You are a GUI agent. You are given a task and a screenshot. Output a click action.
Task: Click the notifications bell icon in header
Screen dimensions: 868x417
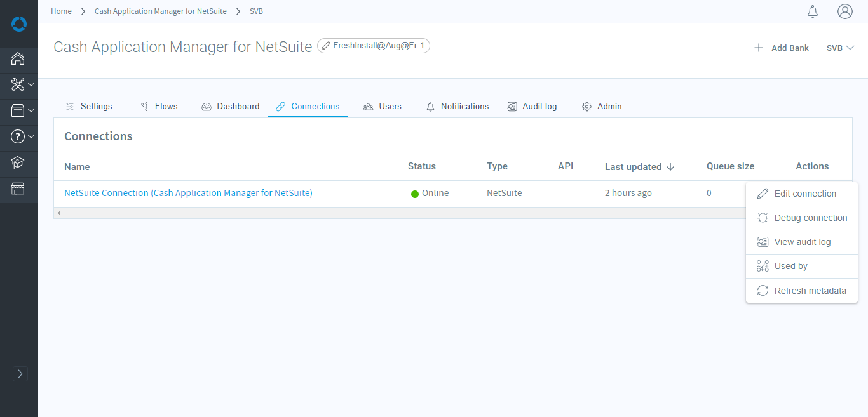(x=813, y=11)
